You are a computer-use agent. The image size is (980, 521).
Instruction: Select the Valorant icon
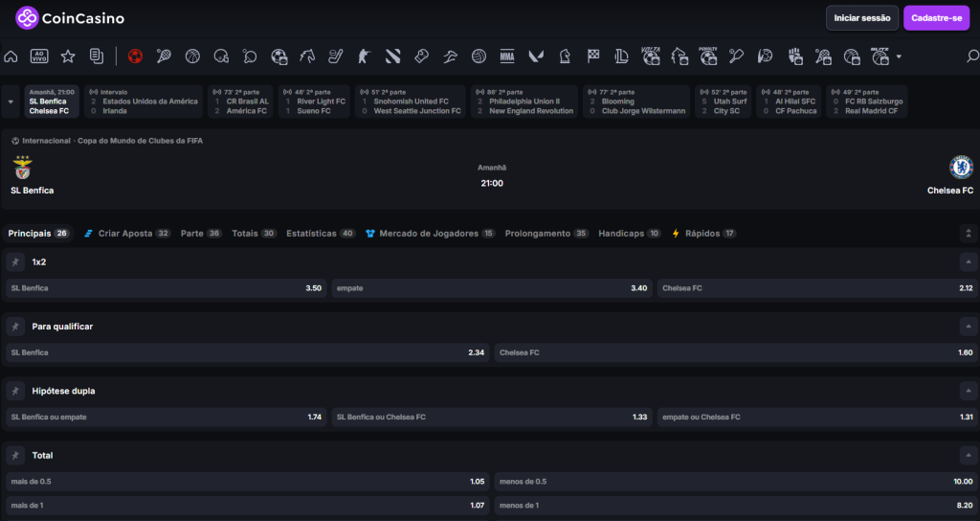pyautogui.click(x=536, y=57)
